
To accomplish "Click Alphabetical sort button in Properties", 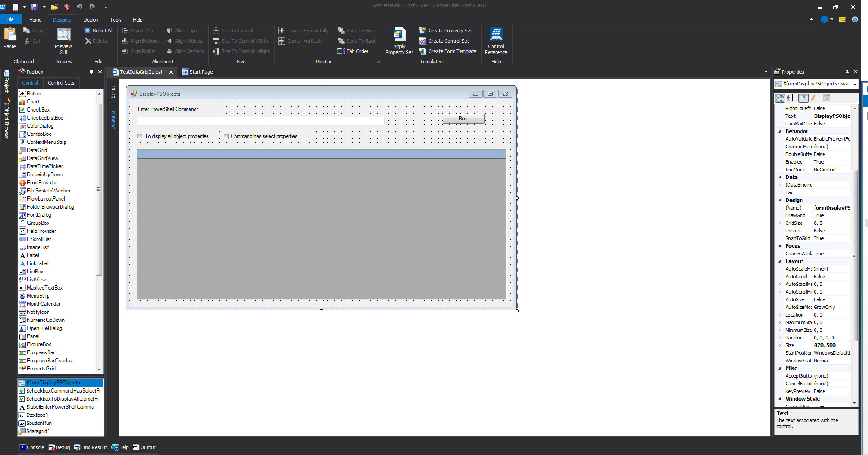I will coord(790,98).
